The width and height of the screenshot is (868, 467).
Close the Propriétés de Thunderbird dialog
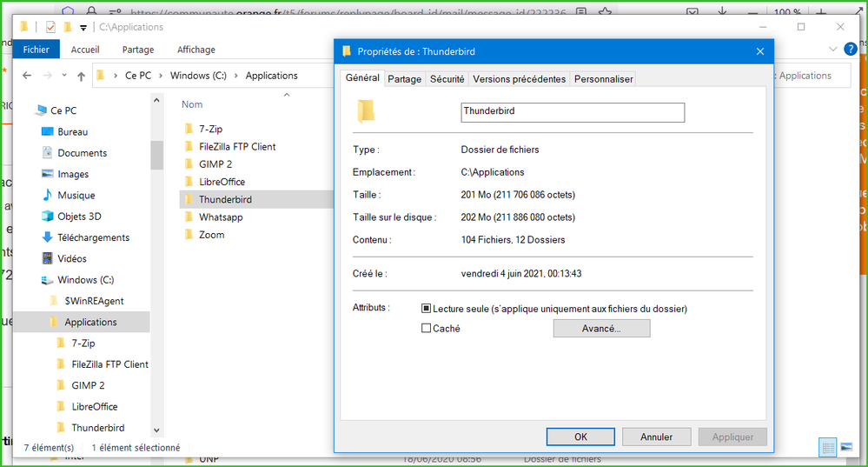pos(760,51)
